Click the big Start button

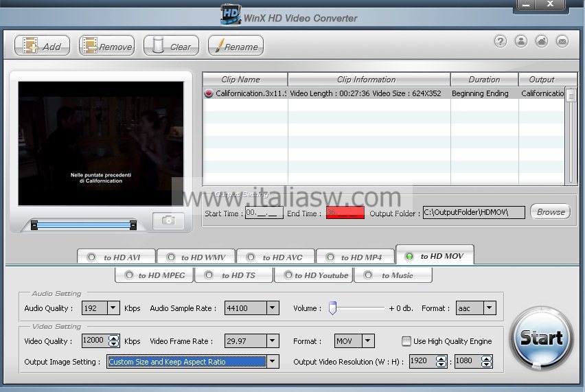(541, 338)
